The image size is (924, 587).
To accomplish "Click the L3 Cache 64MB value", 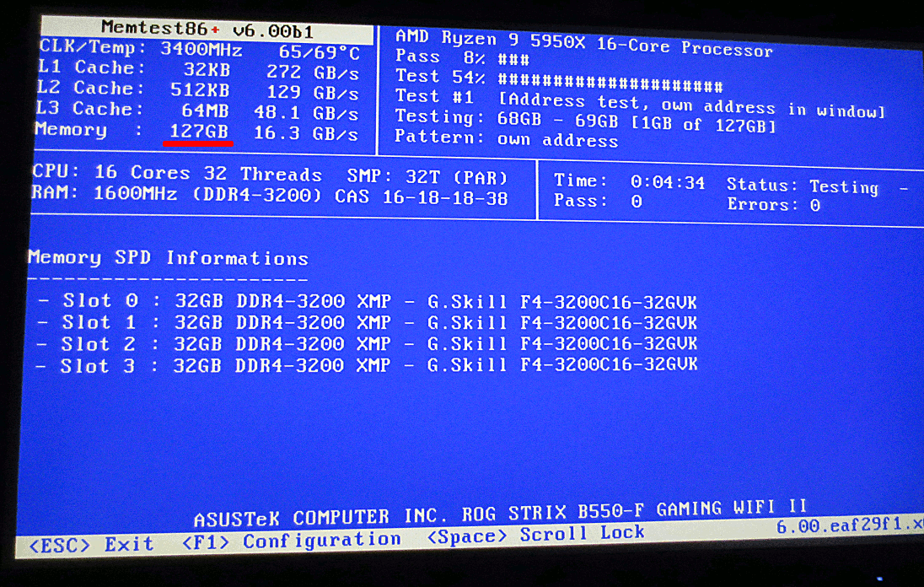I will (x=205, y=110).
